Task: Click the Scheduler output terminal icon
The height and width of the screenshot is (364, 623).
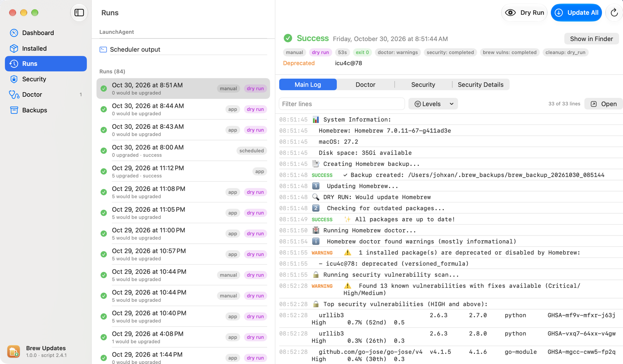Action: pyautogui.click(x=103, y=49)
